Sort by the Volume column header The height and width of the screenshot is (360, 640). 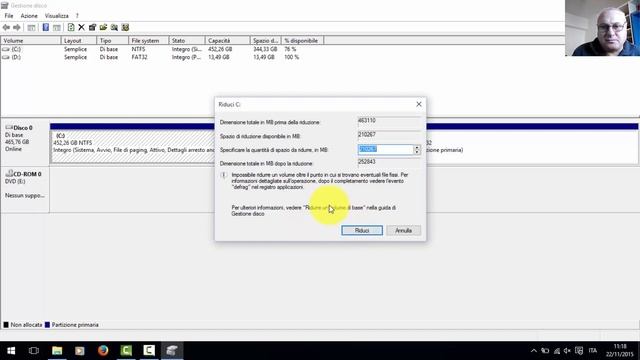[31, 41]
